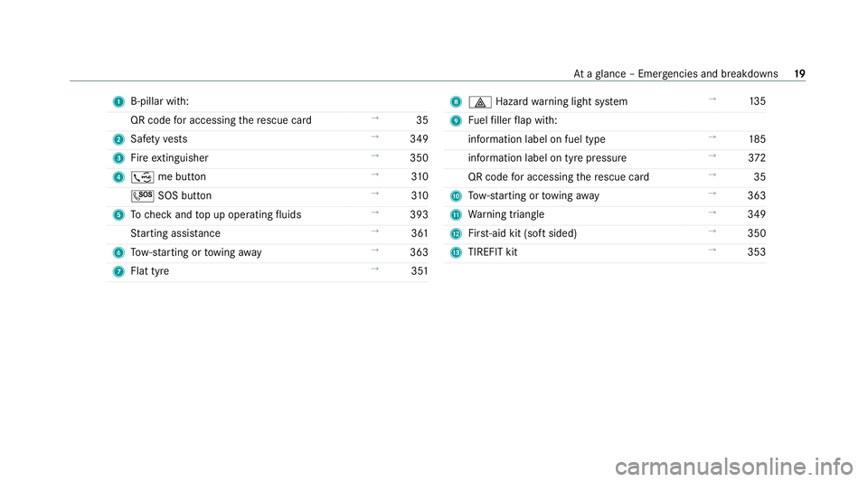Click 'me button' entry text

click(182, 177)
